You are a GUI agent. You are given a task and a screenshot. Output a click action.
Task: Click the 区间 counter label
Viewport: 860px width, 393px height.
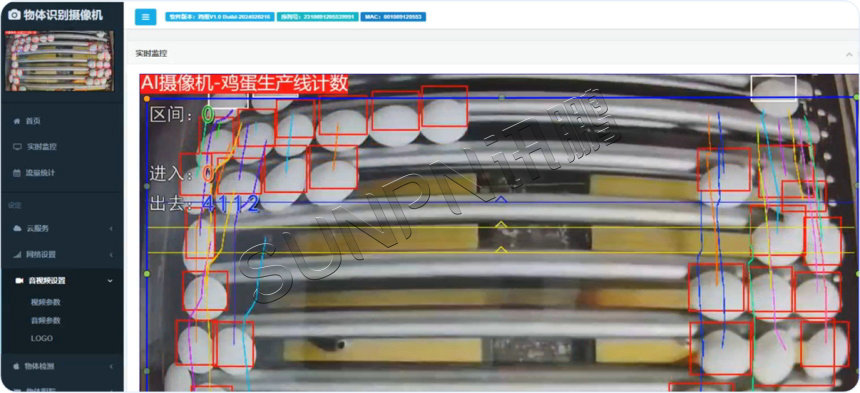(170, 115)
